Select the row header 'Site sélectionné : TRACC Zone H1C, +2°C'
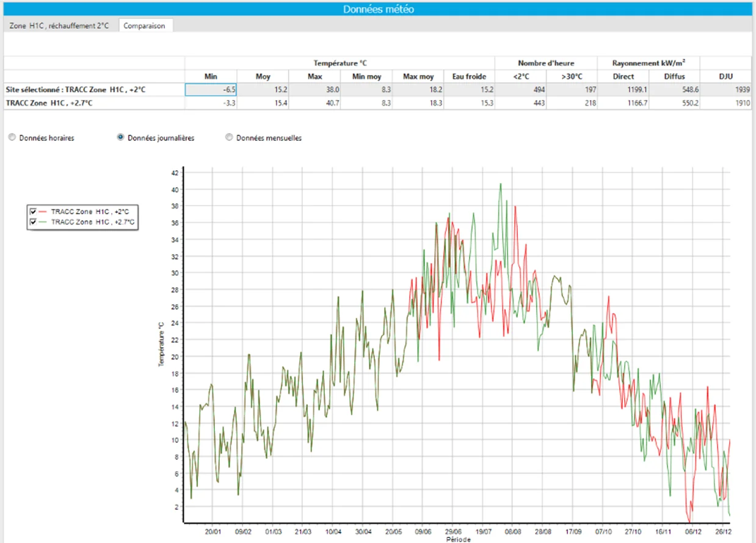This screenshot has height=543, width=756. tap(94, 90)
